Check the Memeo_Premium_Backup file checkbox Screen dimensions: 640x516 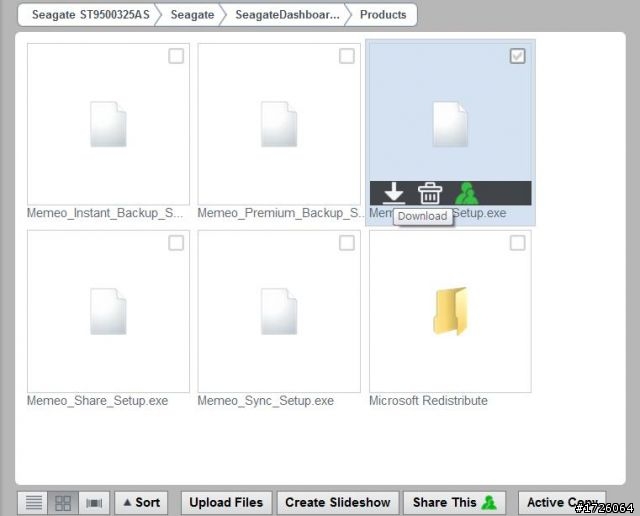pyautogui.click(x=347, y=56)
